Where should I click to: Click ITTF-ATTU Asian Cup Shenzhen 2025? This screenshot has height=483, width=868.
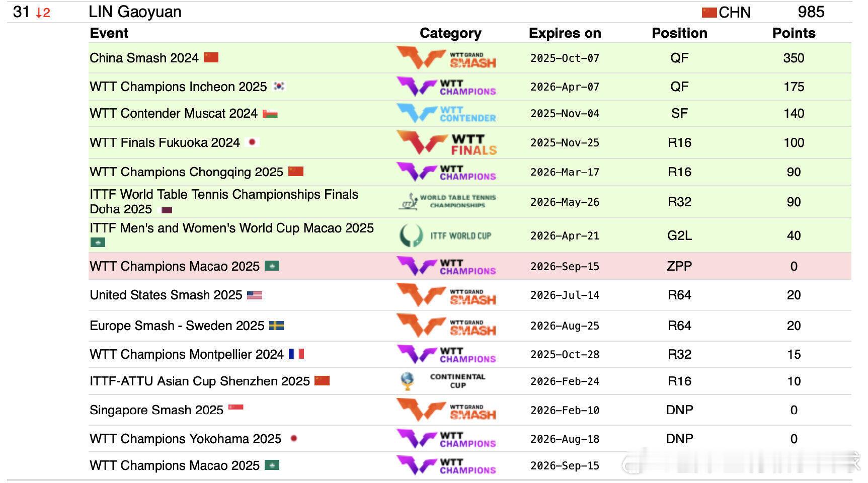point(200,381)
